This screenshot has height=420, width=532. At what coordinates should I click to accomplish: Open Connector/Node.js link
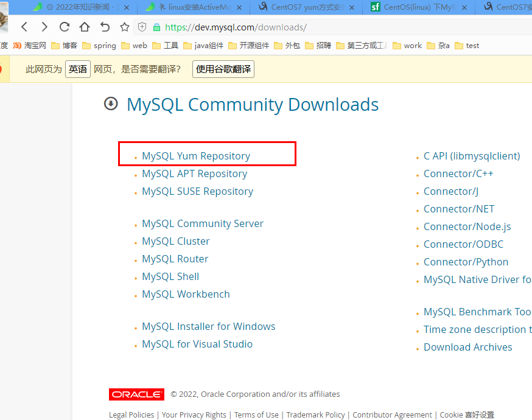[x=467, y=226]
